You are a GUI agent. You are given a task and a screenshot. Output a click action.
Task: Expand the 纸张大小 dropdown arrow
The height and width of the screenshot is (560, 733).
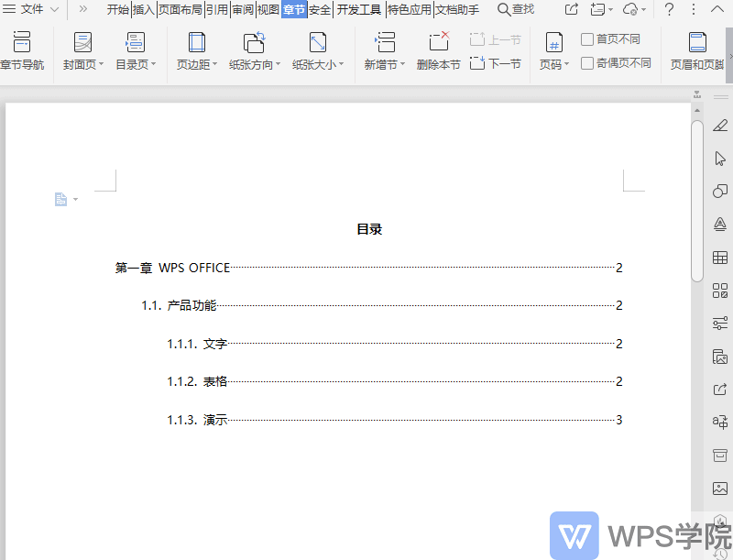tap(341, 64)
